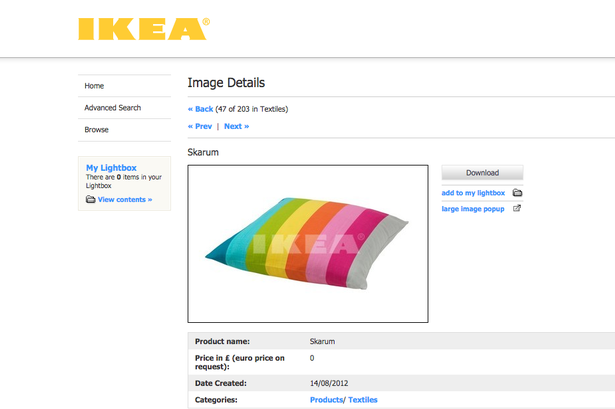The image size is (615, 409).
Task: Click the folder icon beside View contents
Action: click(x=91, y=200)
